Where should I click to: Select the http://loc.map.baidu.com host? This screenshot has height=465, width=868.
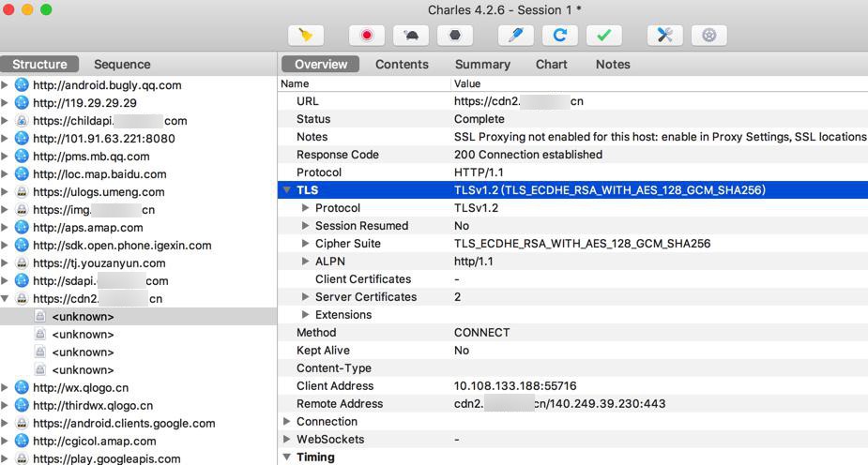(x=99, y=174)
